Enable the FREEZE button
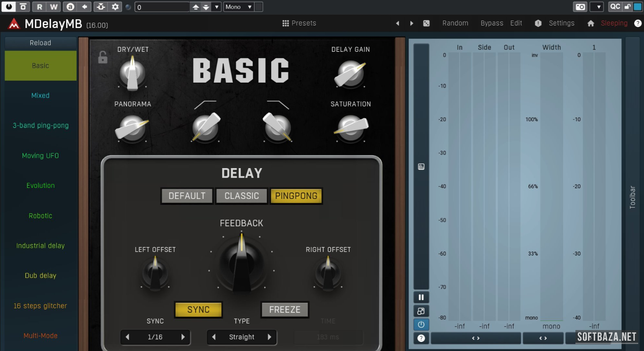644x351 pixels. pos(285,309)
